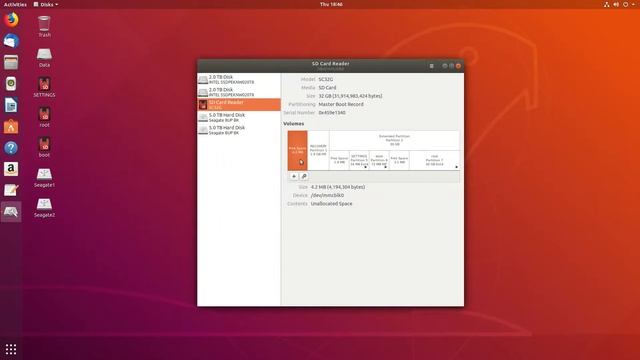The width and height of the screenshot is (640, 360).
Task: Open the Disks app menu in top bar
Action: point(46,4)
